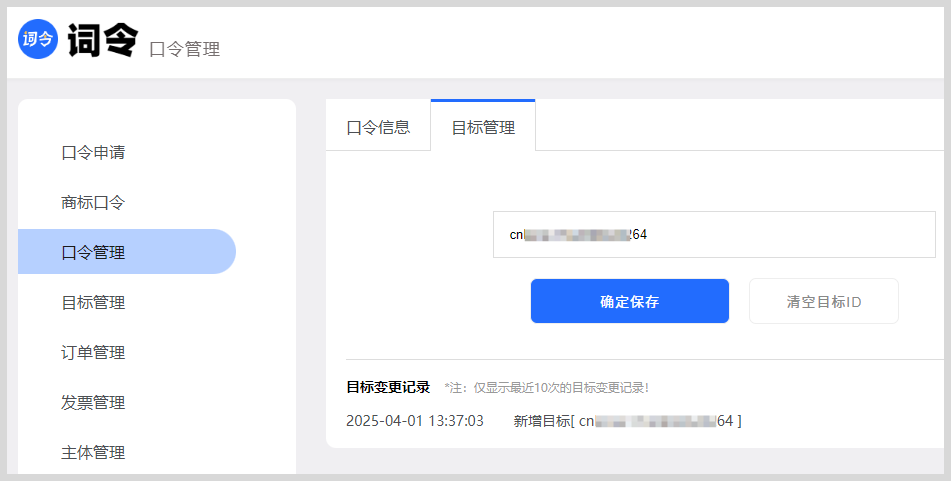Open 订单管理 in the sidebar

tap(93, 352)
